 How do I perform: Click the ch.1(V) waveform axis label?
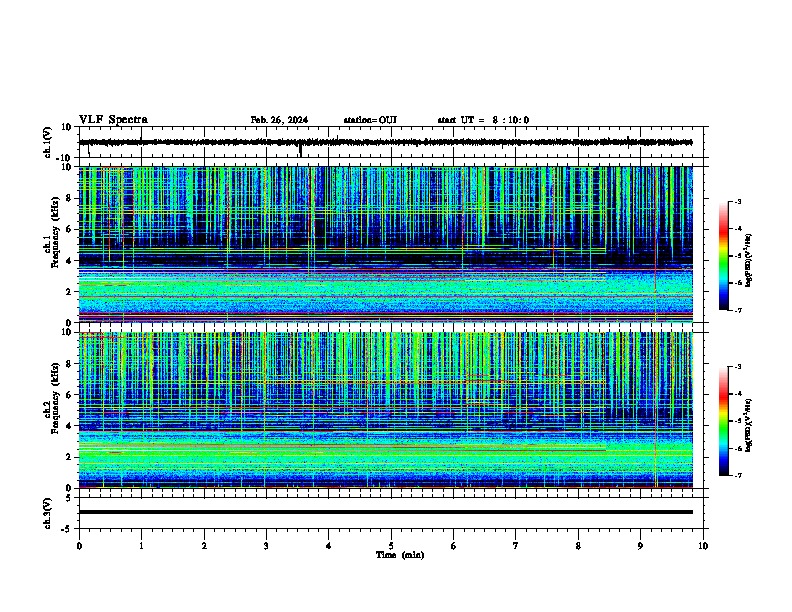48,142
